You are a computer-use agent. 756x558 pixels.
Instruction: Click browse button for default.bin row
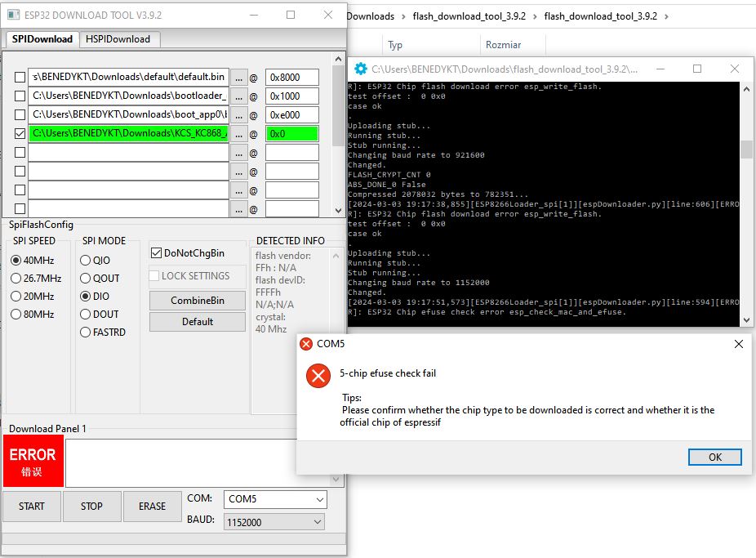[238, 77]
